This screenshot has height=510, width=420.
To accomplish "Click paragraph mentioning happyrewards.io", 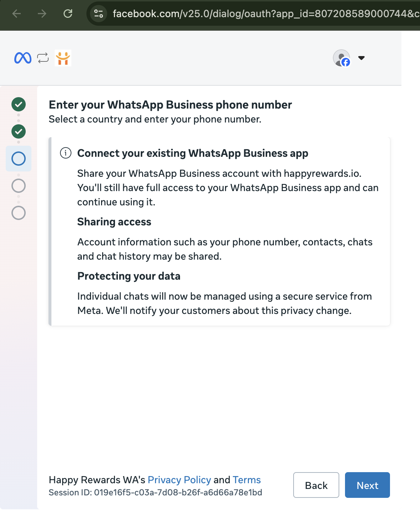I will [x=228, y=187].
